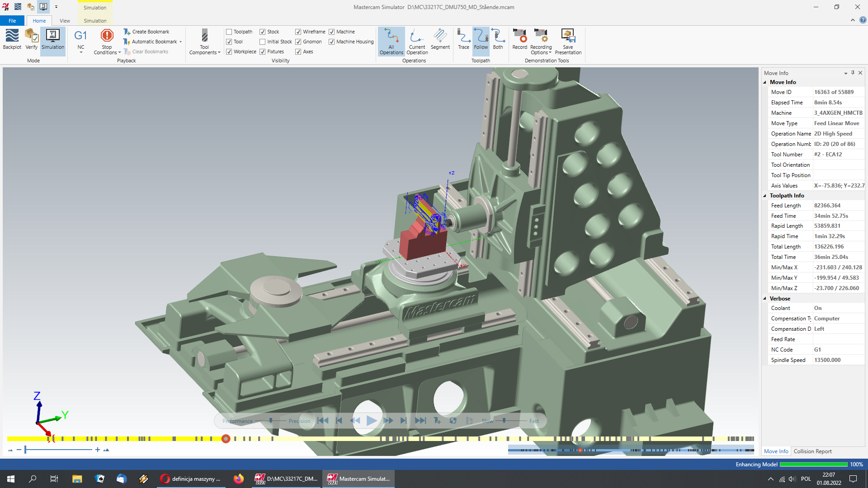This screenshot has width=868, height=488.
Task: Step back to previous operation
Action: [x=339, y=421]
